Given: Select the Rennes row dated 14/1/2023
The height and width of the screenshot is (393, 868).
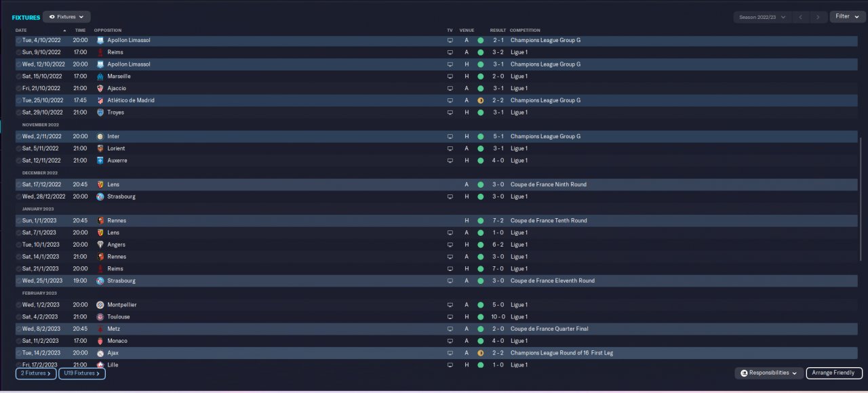Looking at the screenshot, I should (x=436, y=257).
